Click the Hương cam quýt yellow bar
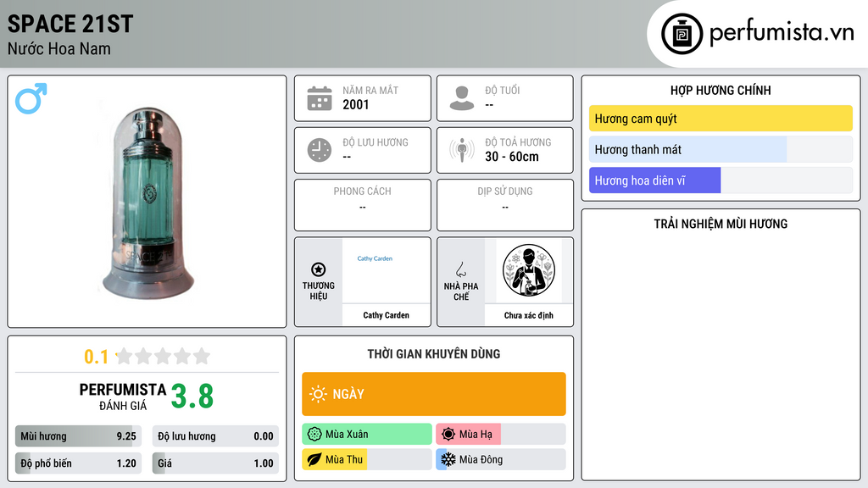The image size is (868, 488). pos(721,119)
